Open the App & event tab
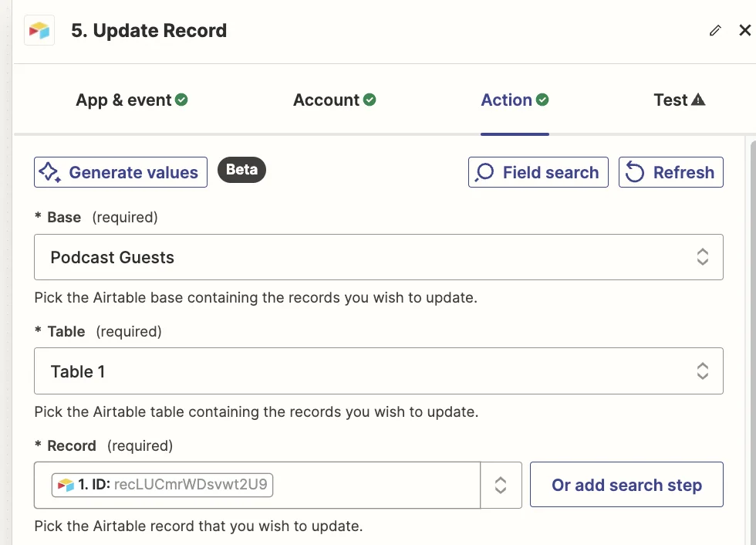The height and width of the screenshot is (545, 756). point(132,100)
